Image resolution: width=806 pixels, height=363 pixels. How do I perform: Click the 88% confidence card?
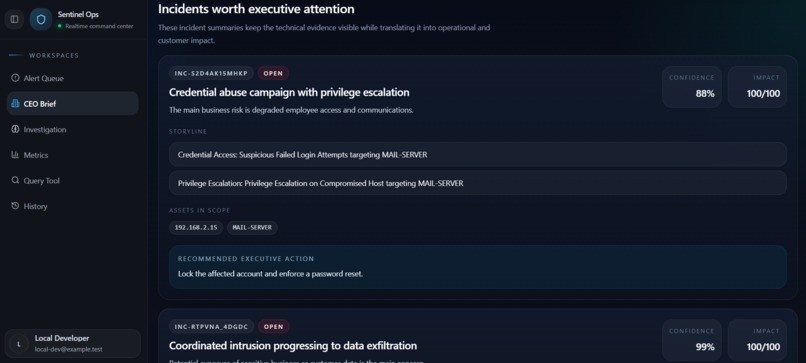point(691,87)
